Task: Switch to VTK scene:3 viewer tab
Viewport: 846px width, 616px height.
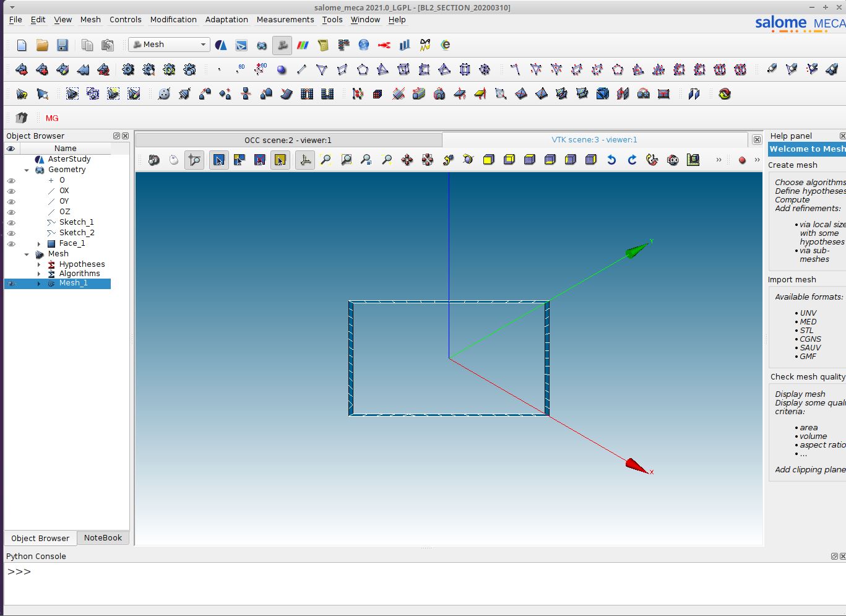Action: (x=594, y=140)
